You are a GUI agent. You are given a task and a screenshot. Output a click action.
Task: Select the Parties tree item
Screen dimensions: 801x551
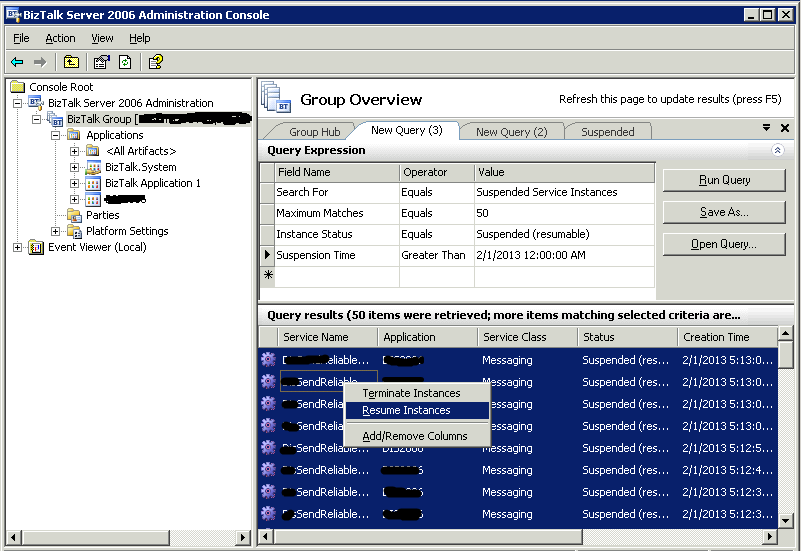[103, 215]
